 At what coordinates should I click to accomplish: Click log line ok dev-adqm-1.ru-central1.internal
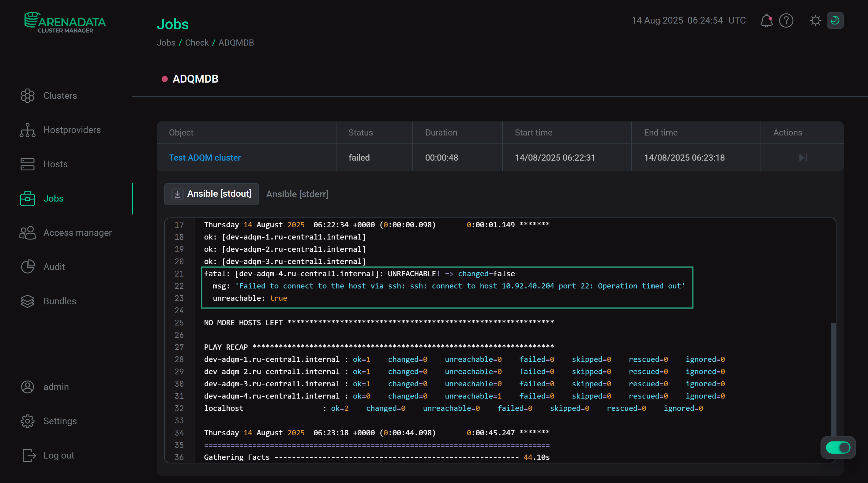285,237
